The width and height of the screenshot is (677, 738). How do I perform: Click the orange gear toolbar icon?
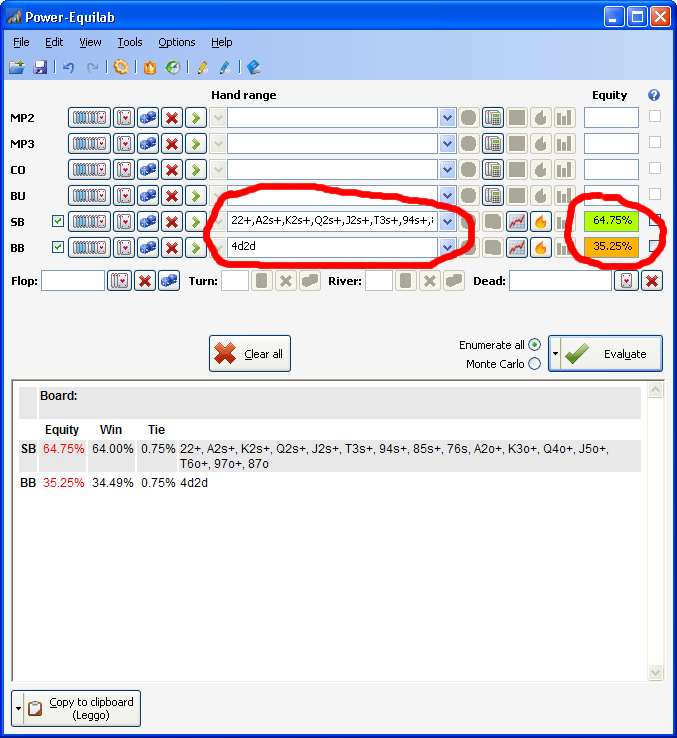(x=121, y=67)
